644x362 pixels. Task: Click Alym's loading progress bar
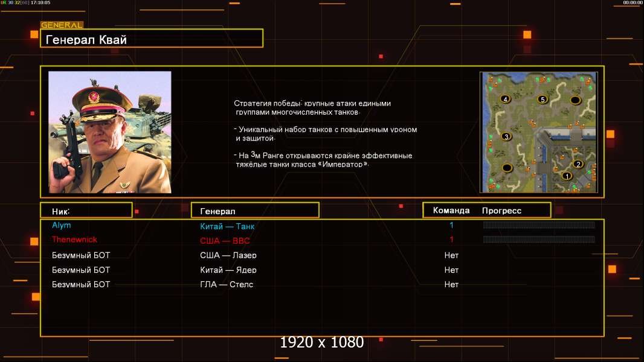tap(539, 224)
